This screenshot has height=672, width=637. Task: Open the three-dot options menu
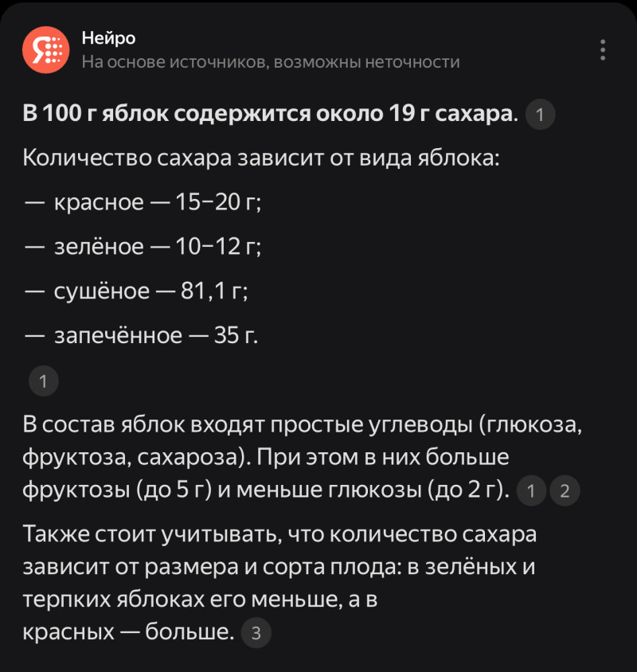pos(603,50)
